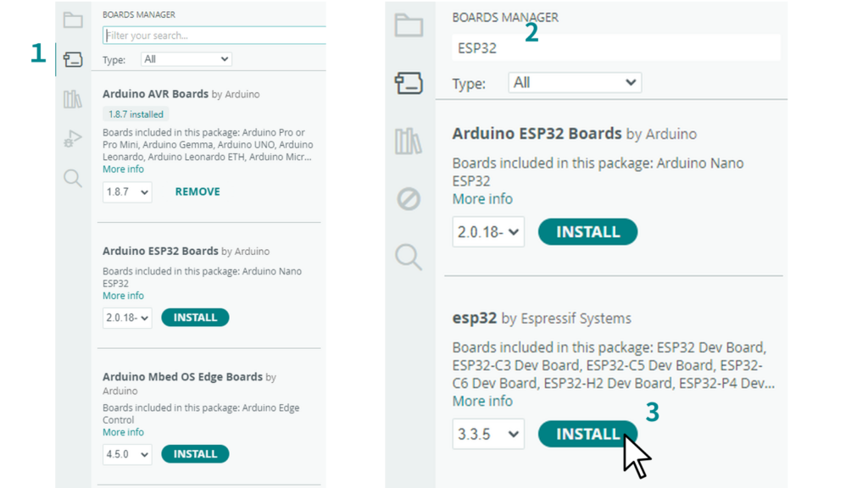Select the magnifier icon in the right sidebar
868x488 pixels.
(409, 258)
